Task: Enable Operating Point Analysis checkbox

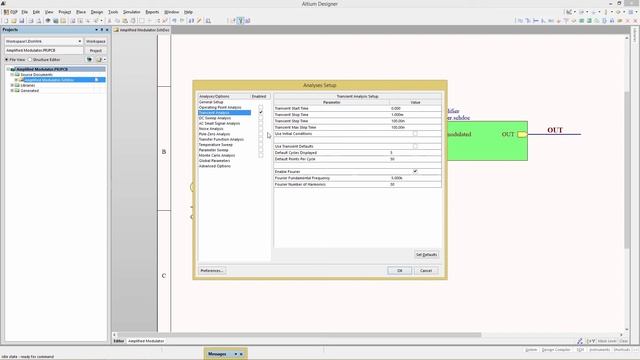Action: pyautogui.click(x=260, y=107)
